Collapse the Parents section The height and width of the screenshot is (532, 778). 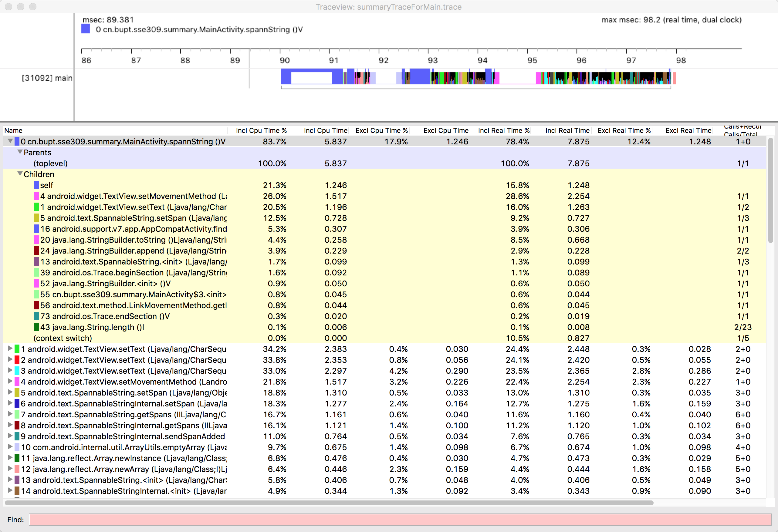(20, 152)
